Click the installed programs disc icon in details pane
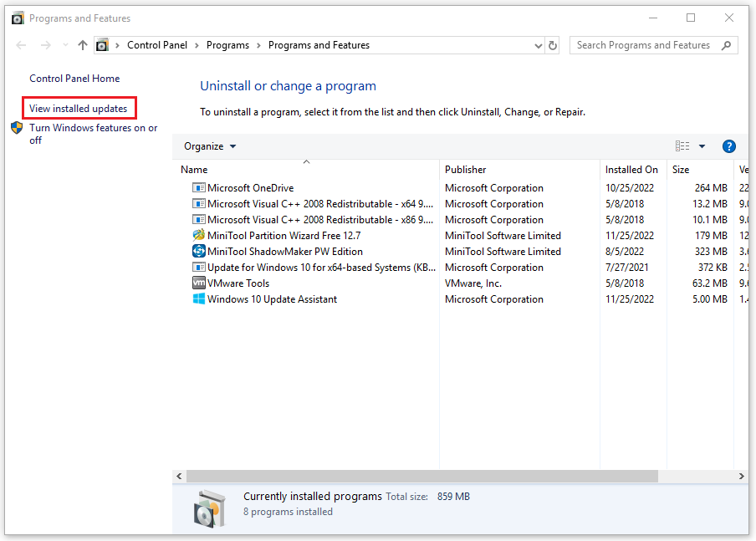 (210, 508)
